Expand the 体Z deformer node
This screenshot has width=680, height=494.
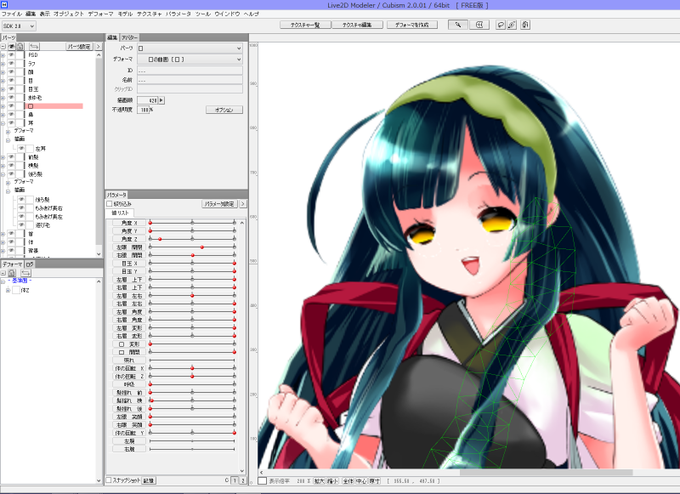click(8, 290)
